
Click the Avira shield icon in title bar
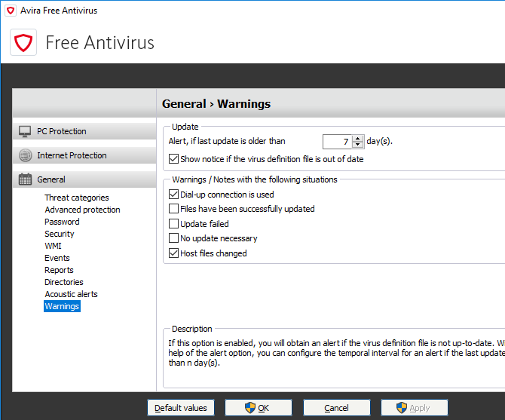click(x=11, y=11)
